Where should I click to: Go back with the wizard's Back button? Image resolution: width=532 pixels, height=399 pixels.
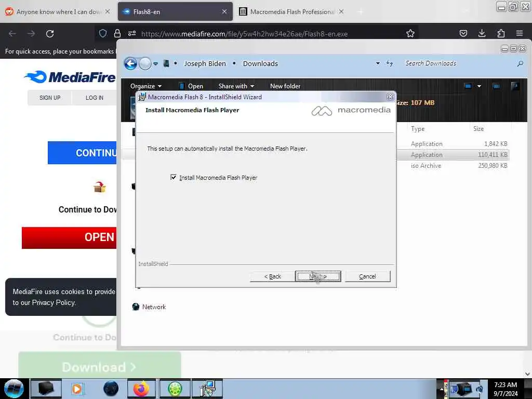pos(272,276)
